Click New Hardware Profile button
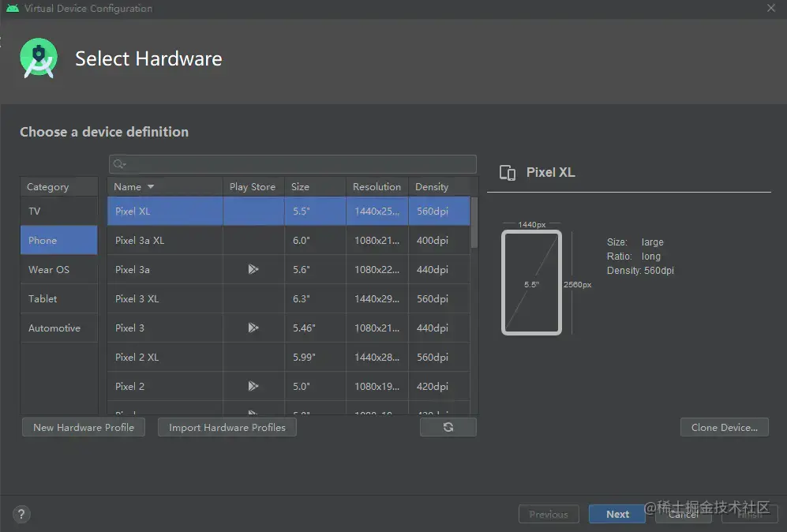 84,427
